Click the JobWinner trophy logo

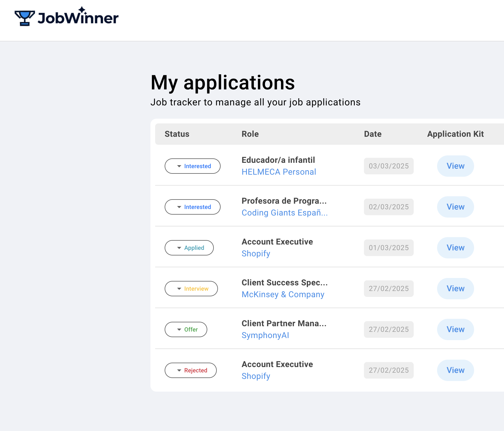[x=66, y=17]
